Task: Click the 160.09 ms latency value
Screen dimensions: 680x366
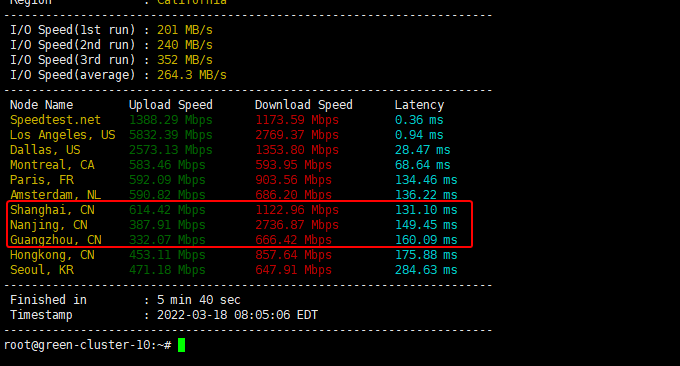Action: pyautogui.click(x=426, y=240)
